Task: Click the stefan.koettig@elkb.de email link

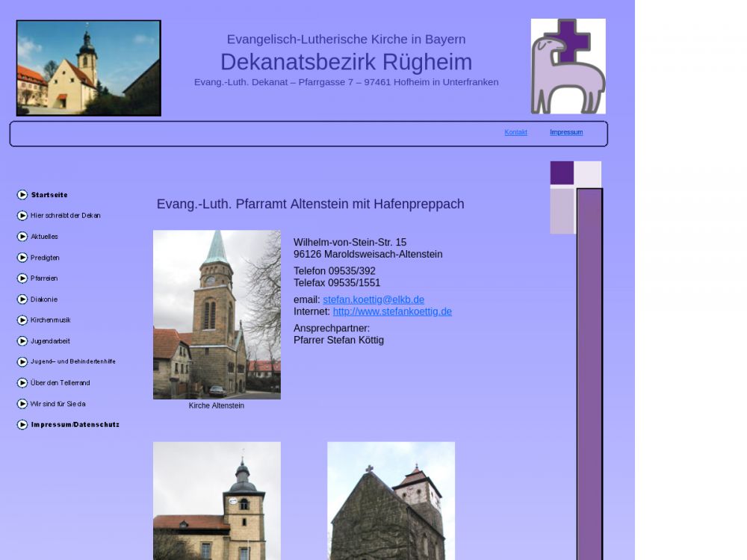Action: coord(373,299)
